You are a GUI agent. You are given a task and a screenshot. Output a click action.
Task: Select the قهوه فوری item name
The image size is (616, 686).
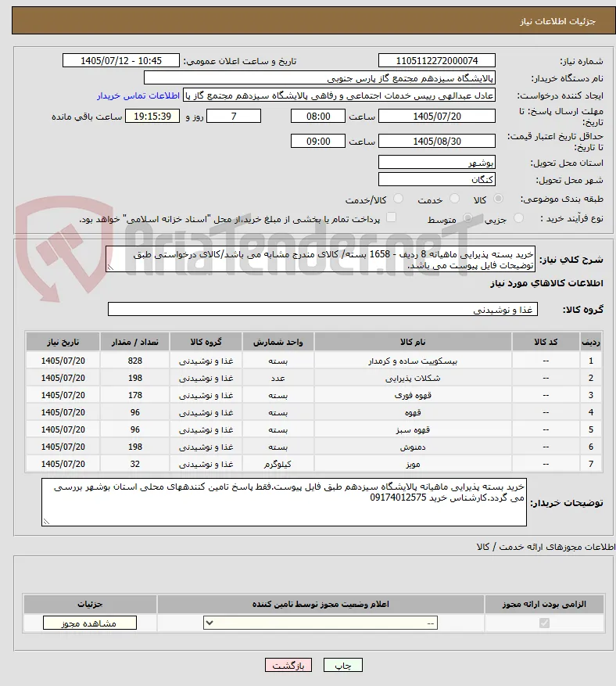click(x=413, y=396)
